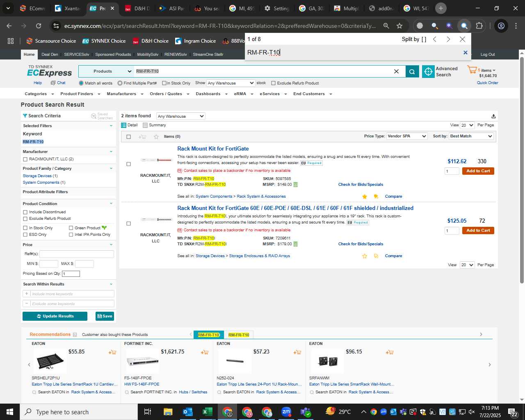This screenshot has height=420, width=525.
Task: Click the export download icon above results
Action: (x=493, y=116)
